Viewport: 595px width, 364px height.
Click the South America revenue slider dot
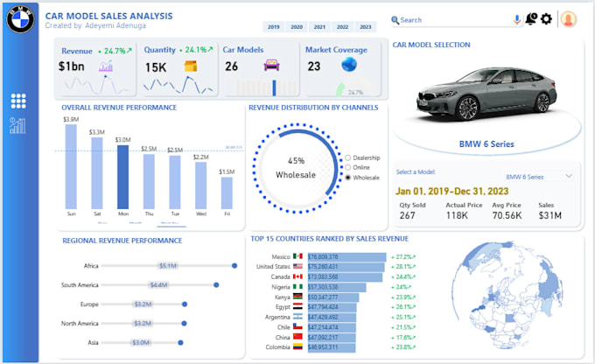click(x=216, y=284)
